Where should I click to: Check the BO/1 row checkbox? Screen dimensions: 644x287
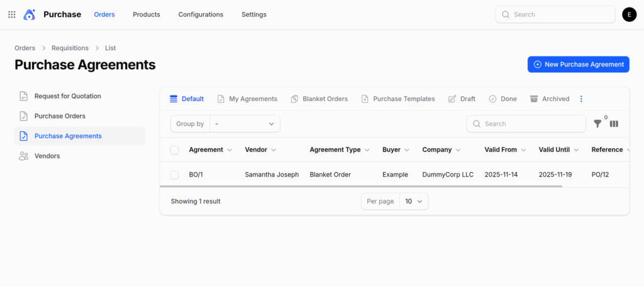point(175,175)
